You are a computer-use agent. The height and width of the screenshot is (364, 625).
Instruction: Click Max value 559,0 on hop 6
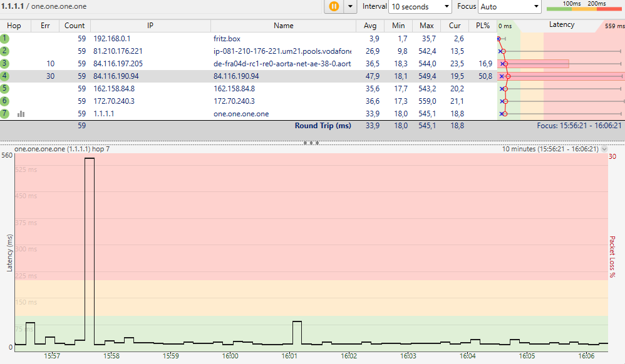pos(427,101)
